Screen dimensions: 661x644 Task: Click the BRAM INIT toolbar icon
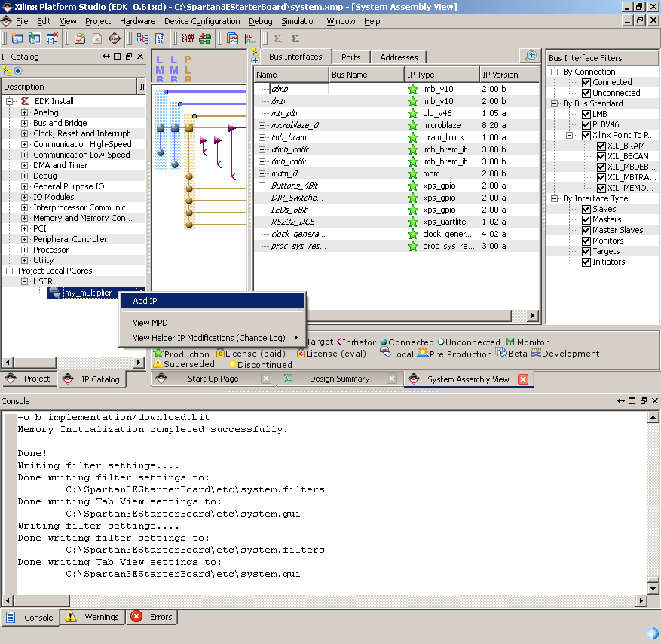tap(188, 38)
